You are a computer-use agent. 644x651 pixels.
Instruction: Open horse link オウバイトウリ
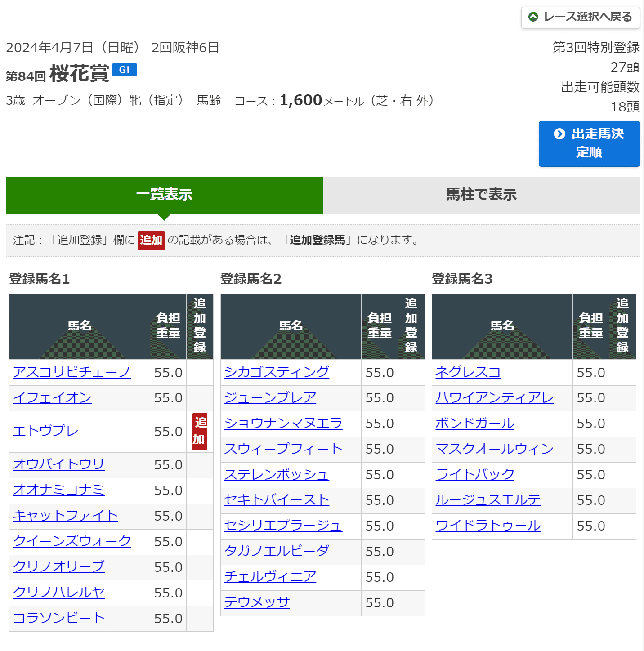click(59, 464)
